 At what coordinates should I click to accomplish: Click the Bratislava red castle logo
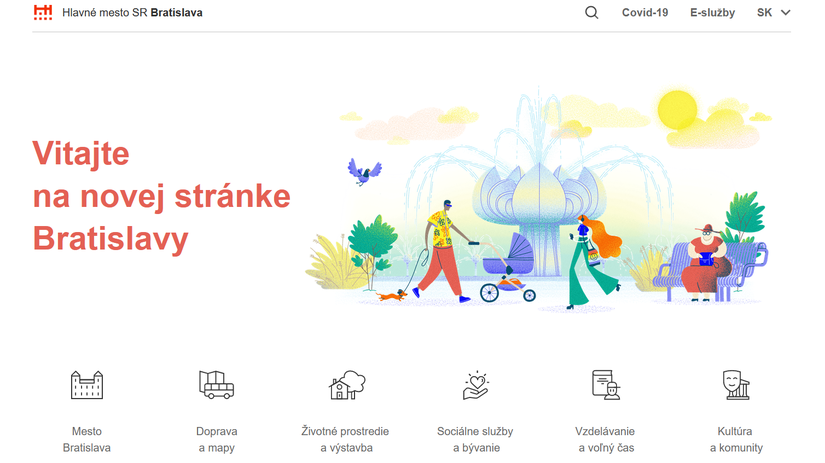[x=43, y=13]
